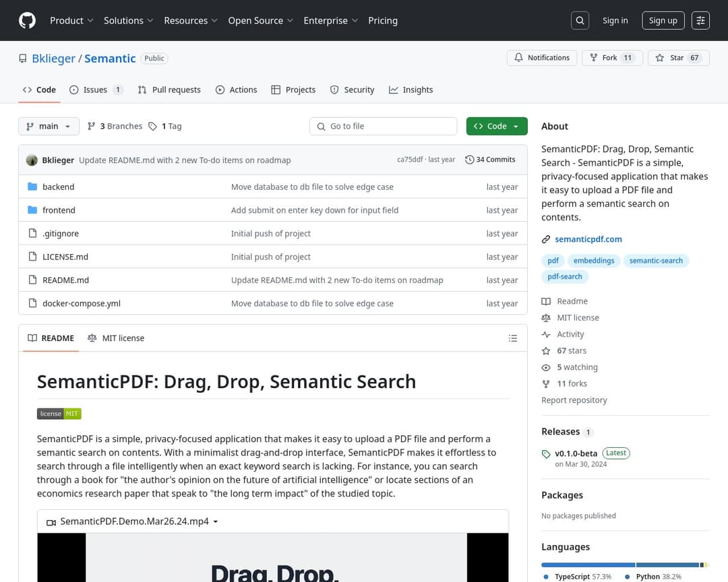Click the license MIT badge
This screenshot has width=728, height=582.
59,414
